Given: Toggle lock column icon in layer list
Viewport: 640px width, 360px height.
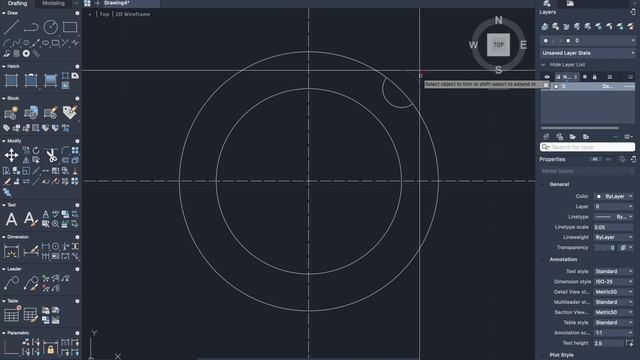Looking at the screenshot, I should tap(594, 77).
